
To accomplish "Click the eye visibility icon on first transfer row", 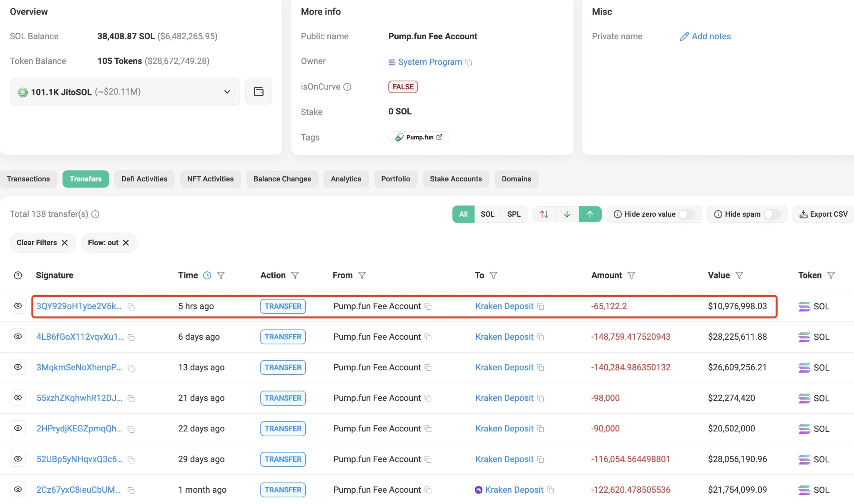I will (17, 306).
